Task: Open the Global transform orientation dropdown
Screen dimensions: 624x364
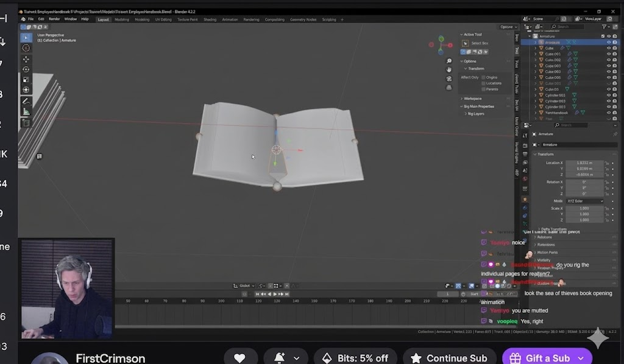Action: (x=244, y=285)
